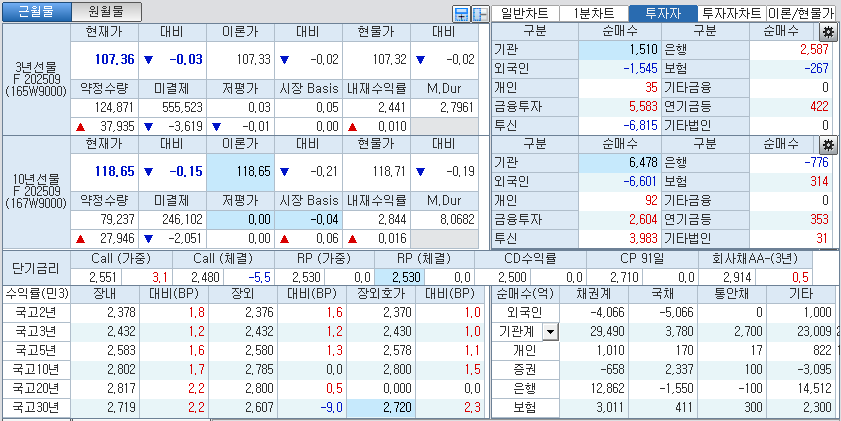Select the 국고3년 row label
This screenshot has height=421, width=841.
tap(36, 331)
